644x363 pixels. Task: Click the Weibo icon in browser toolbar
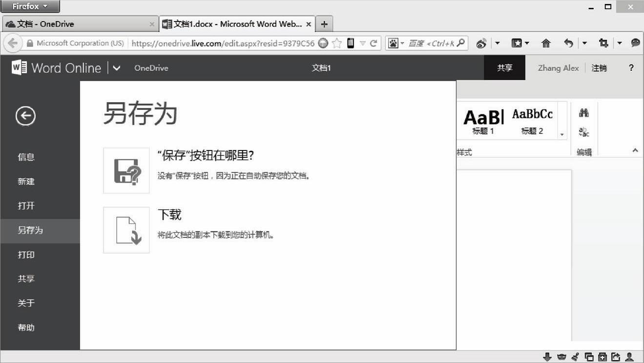(x=482, y=43)
